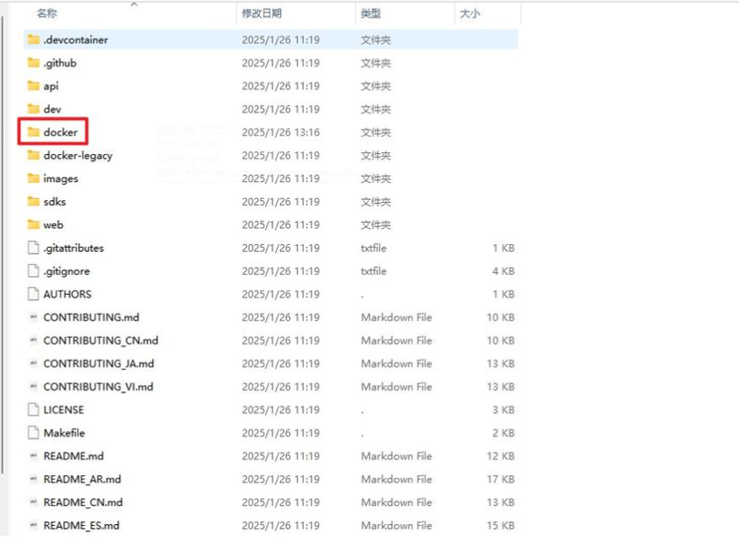739x560 pixels.
Task: Select the .github folder icon
Action: [34, 63]
